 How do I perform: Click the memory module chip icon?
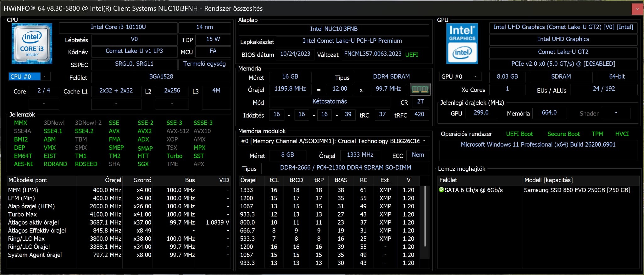(420, 89)
